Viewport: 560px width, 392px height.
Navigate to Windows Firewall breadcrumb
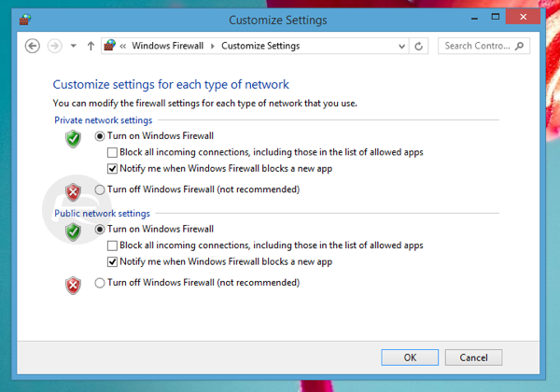(x=169, y=46)
